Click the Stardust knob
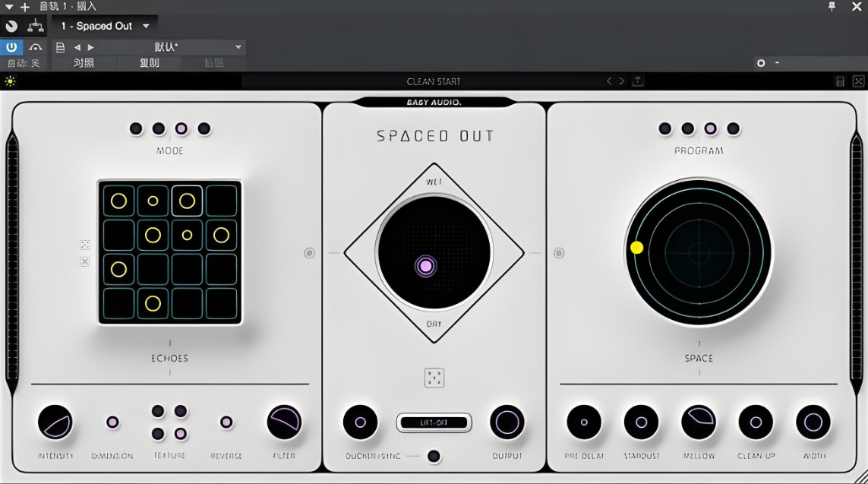The image size is (868, 484). click(x=641, y=422)
